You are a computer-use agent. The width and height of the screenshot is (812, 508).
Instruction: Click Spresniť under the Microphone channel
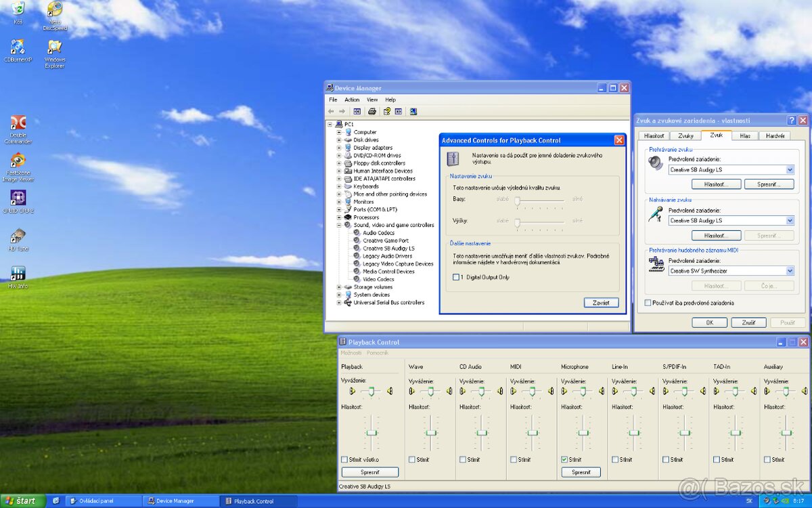click(581, 472)
